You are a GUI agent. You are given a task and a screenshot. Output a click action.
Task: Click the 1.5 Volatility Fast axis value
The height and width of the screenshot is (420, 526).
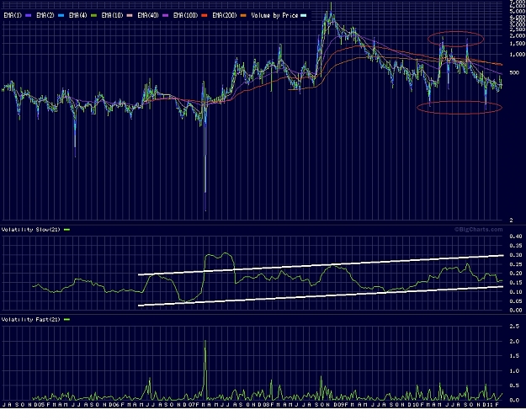(x=514, y=356)
